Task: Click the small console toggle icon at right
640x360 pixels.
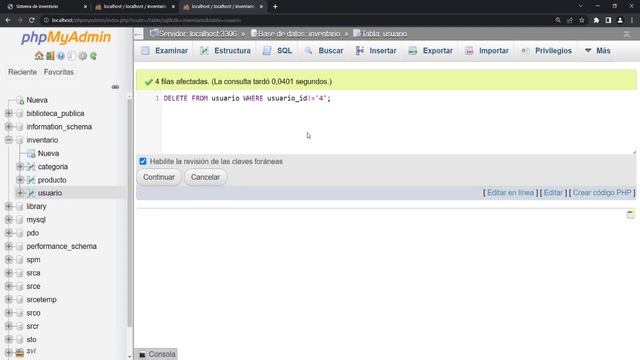Action: pyautogui.click(x=631, y=214)
